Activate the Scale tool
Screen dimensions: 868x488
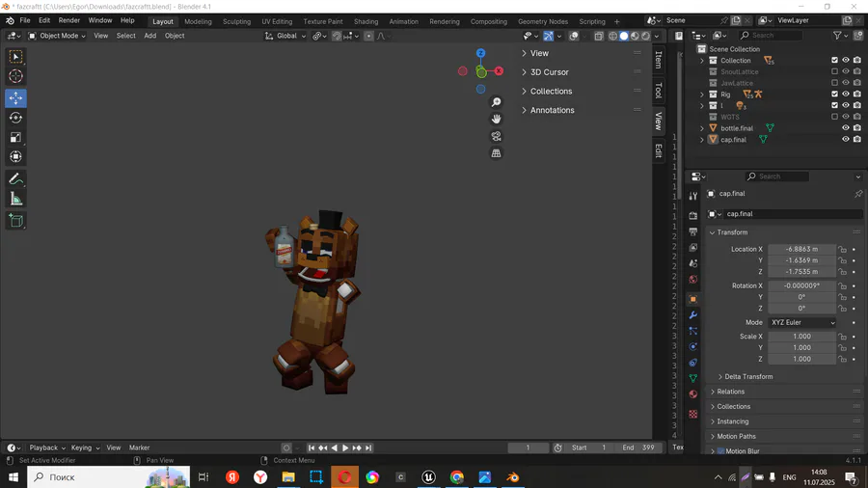[15, 137]
